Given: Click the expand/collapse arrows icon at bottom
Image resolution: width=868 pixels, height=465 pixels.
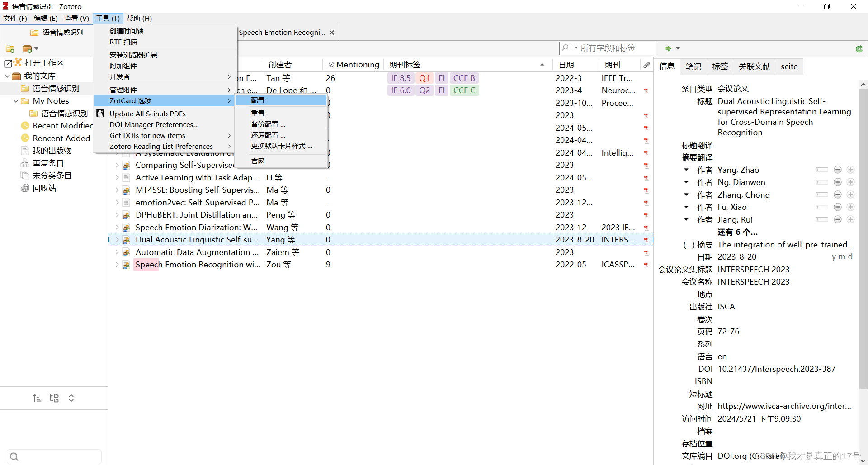Looking at the screenshot, I should click(71, 398).
